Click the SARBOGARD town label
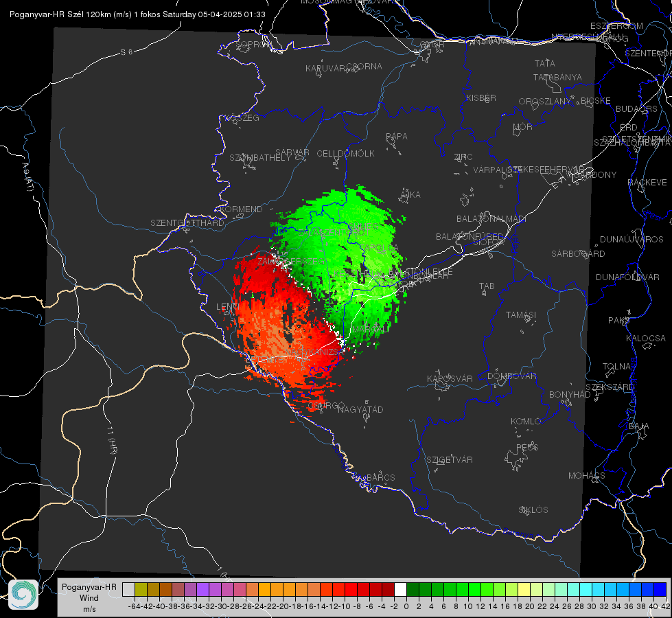The image size is (672, 618). [578, 254]
